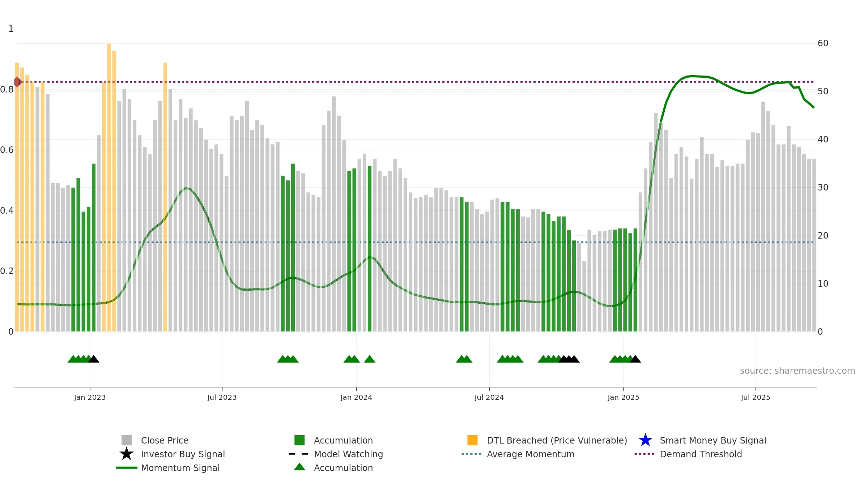Click the red diamond marker on the demand threshold line
This screenshot has height=488, width=868.
(17, 82)
